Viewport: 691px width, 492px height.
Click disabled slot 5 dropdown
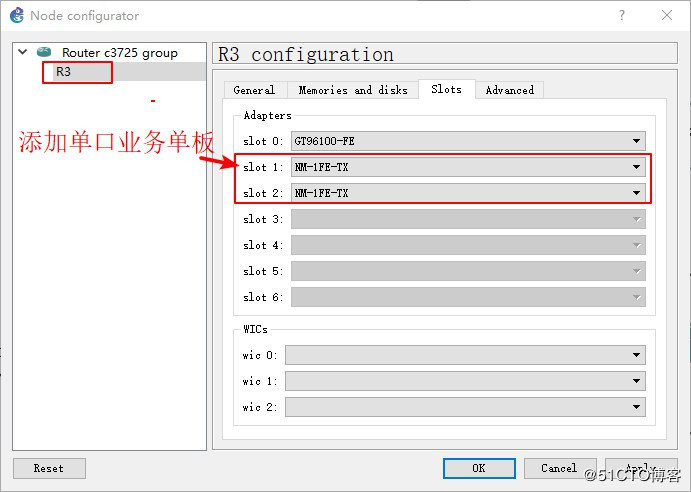coord(468,271)
